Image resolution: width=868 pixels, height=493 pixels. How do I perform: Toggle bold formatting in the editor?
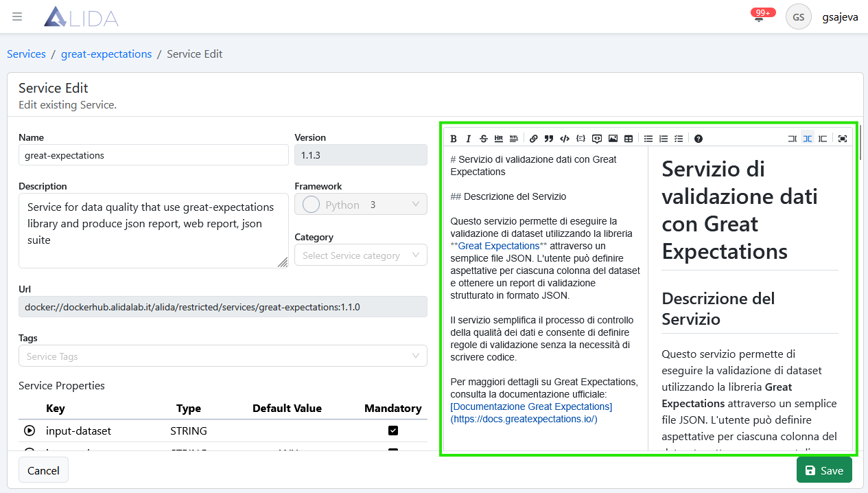coord(454,139)
